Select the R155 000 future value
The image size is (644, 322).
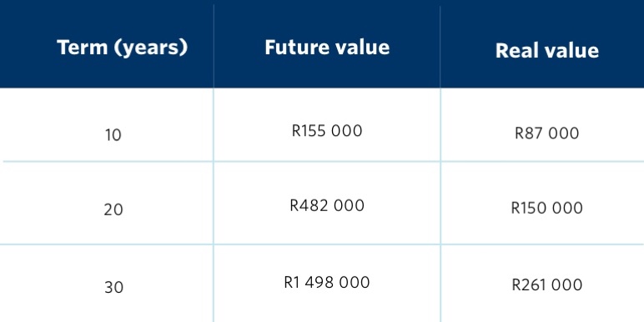click(x=327, y=131)
